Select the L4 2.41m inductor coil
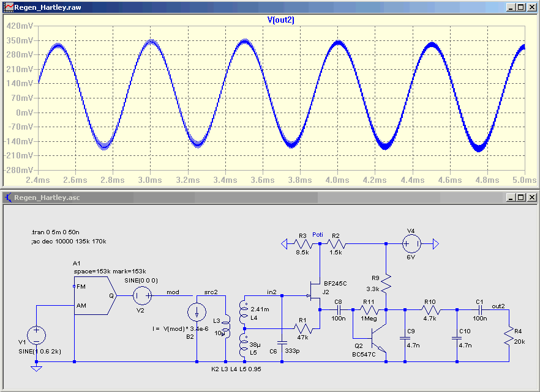This screenshot has height=392, width=540. click(x=244, y=312)
